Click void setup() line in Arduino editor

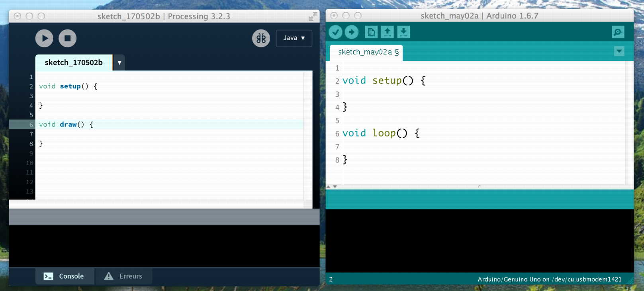tap(384, 80)
